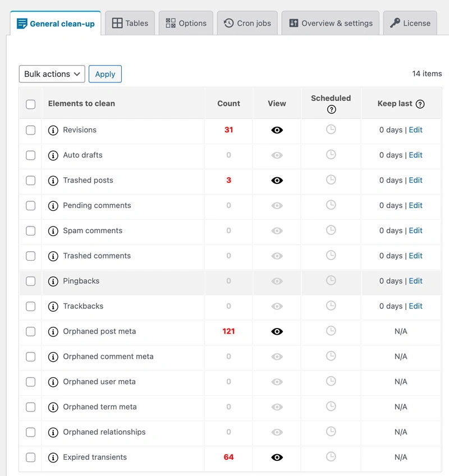Click schedule clock icon for Orphaned post meta
The height and width of the screenshot is (476, 449).
pyautogui.click(x=331, y=331)
